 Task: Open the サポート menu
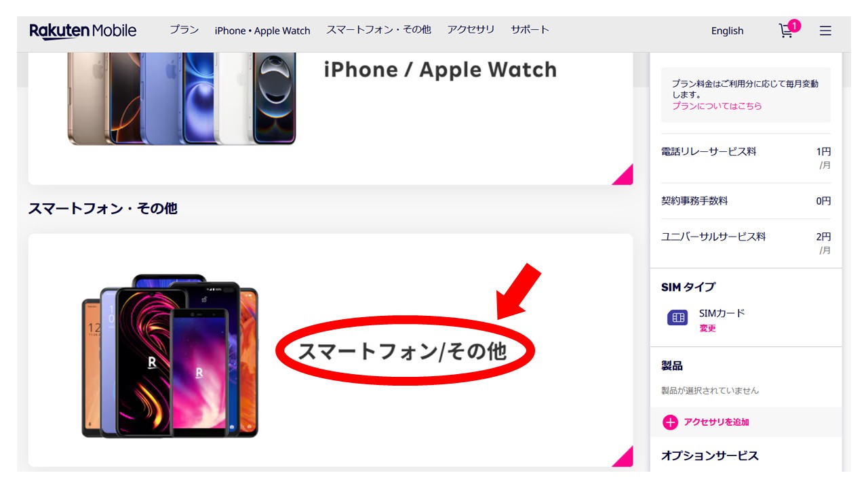(530, 30)
